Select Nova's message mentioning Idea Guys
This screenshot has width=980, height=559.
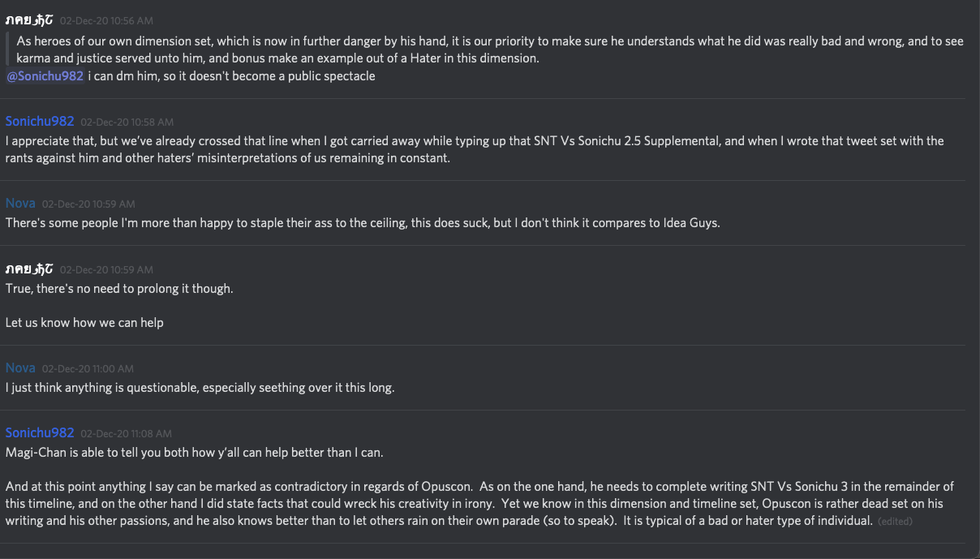pyautogui.click(x=363, y=222)
